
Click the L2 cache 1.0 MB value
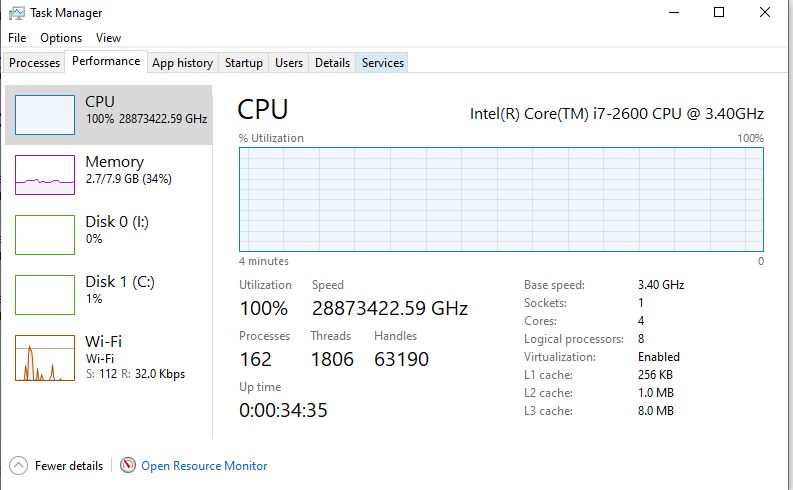pyautogui.click(x=655, y=393)
